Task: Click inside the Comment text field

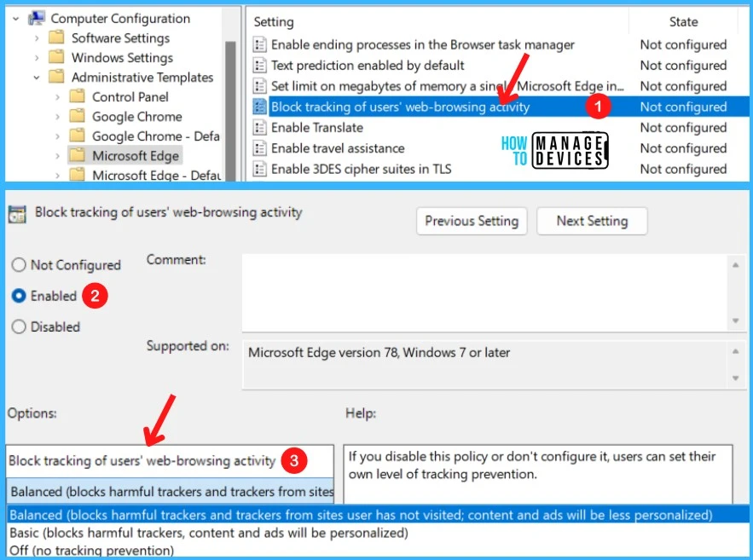Action: (485, 292)
